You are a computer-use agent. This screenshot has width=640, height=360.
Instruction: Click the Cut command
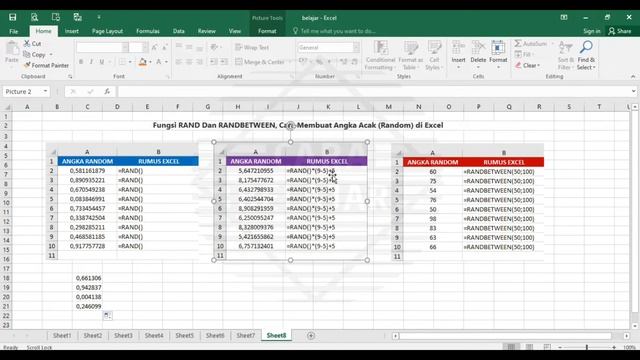pos(32,44)
